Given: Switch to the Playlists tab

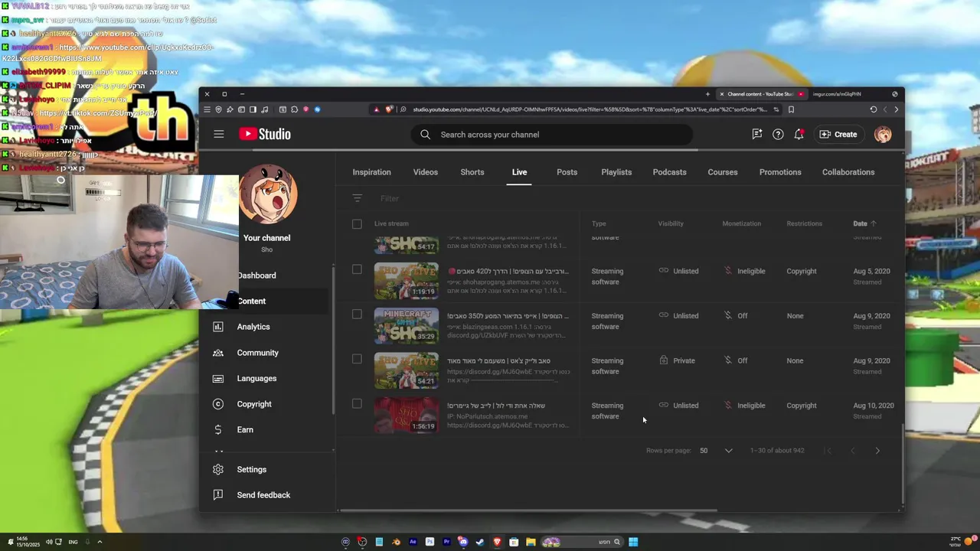Looking at the screenshot, I should (616, 172).
